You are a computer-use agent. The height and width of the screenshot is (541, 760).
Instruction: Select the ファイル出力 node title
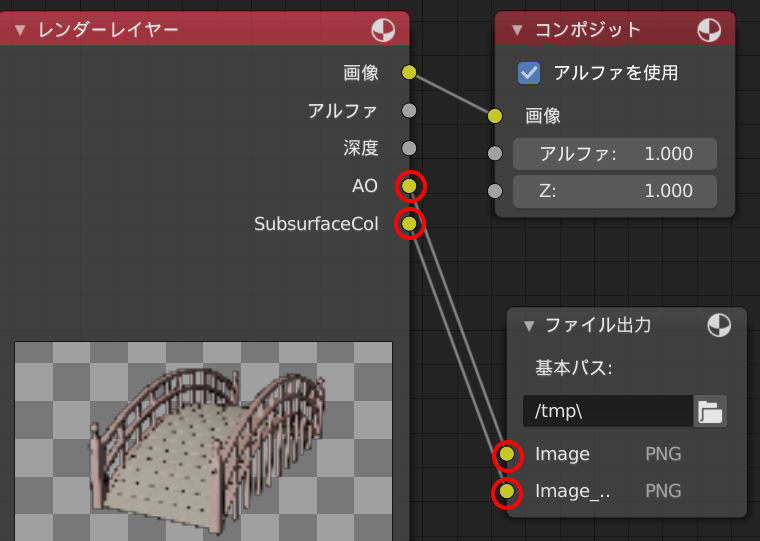(x=598, y=325)
